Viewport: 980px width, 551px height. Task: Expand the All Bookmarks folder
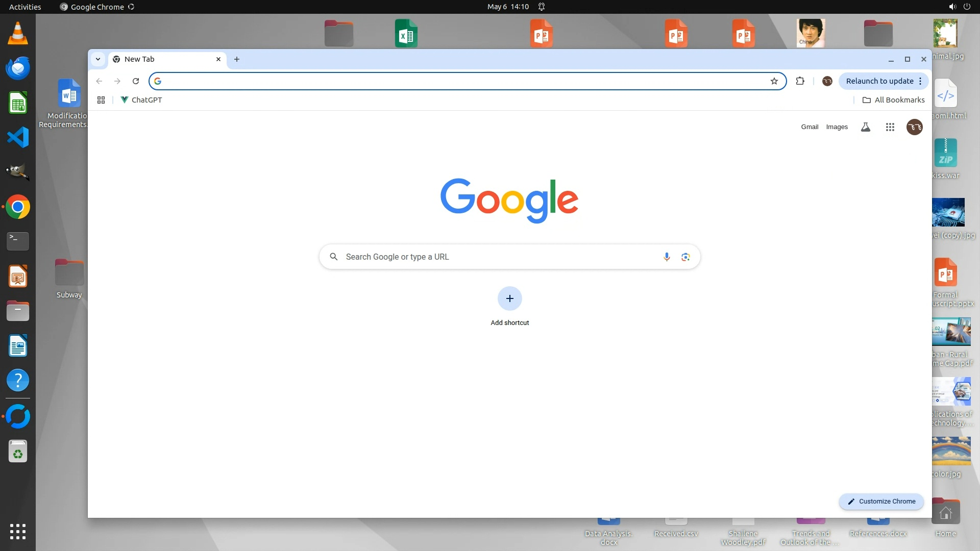pos(893,100)
